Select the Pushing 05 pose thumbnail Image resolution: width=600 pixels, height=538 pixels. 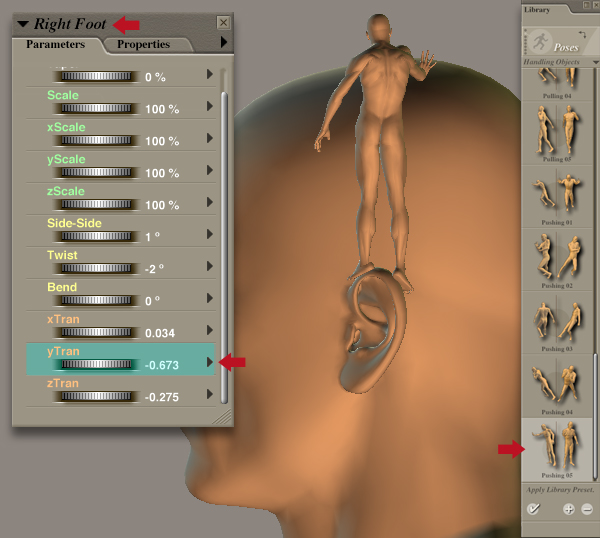[x=557, y=450]
